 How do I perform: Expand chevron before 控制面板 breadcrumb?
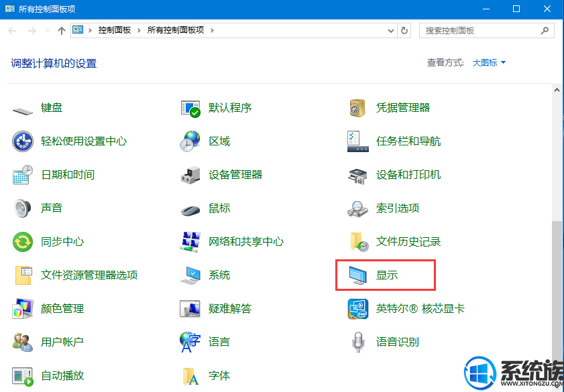pyautogui.click(x=90, y=31)
